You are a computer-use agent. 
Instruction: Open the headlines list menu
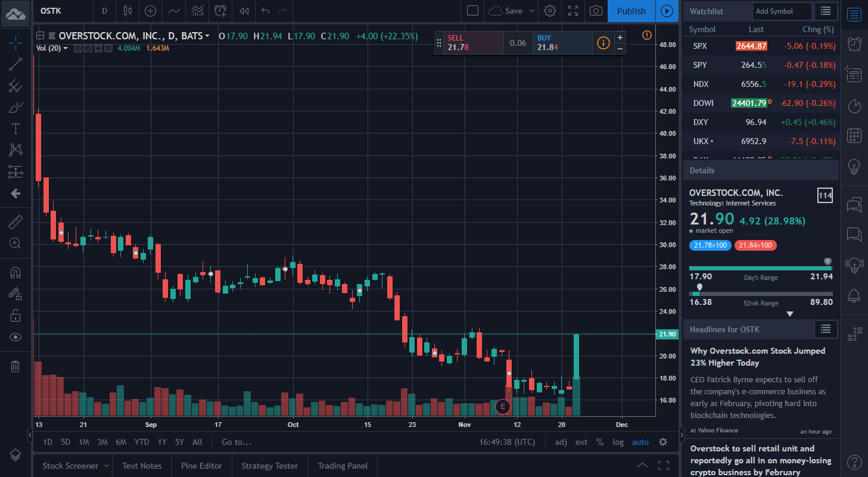pos(825,329)
